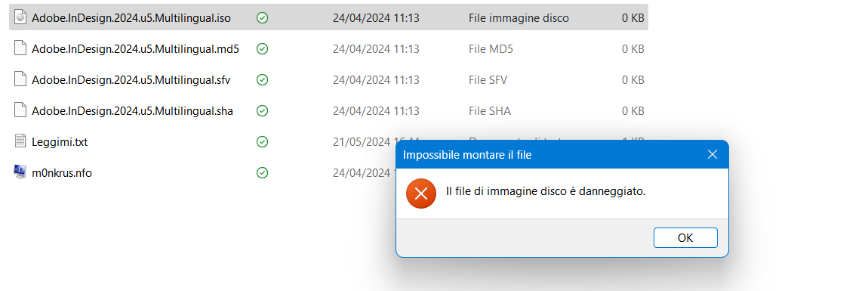
Task: Select the Adobe.InDesign.2024.u5.Multilingual.sha file name
Action: [x=132, y=111]
